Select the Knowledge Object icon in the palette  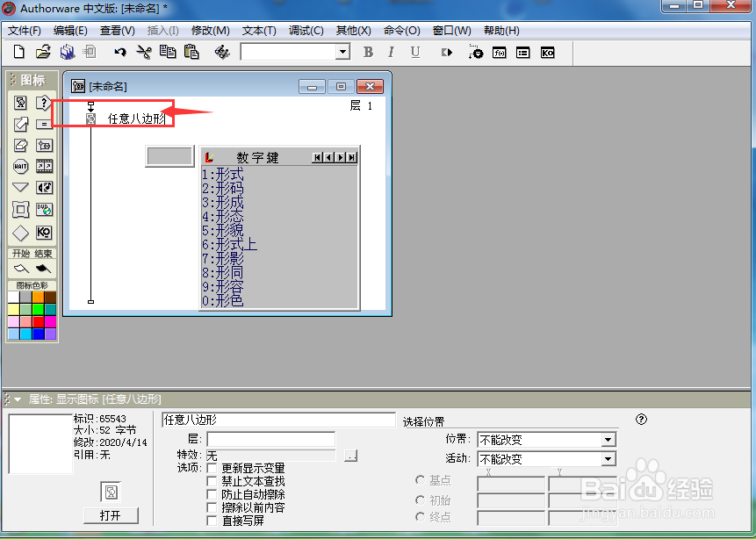(x=44, y=233)
